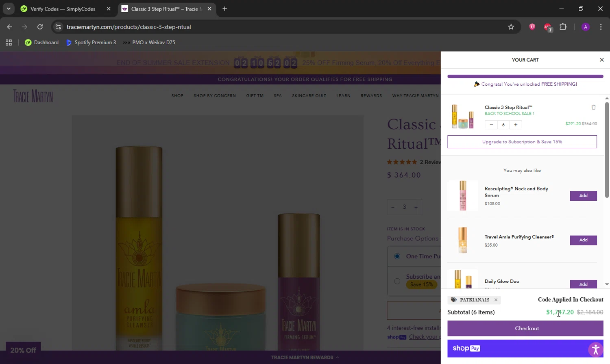Screen dimensions: 610x364
Task: Open the red shield extension icon
Action: 532,27
